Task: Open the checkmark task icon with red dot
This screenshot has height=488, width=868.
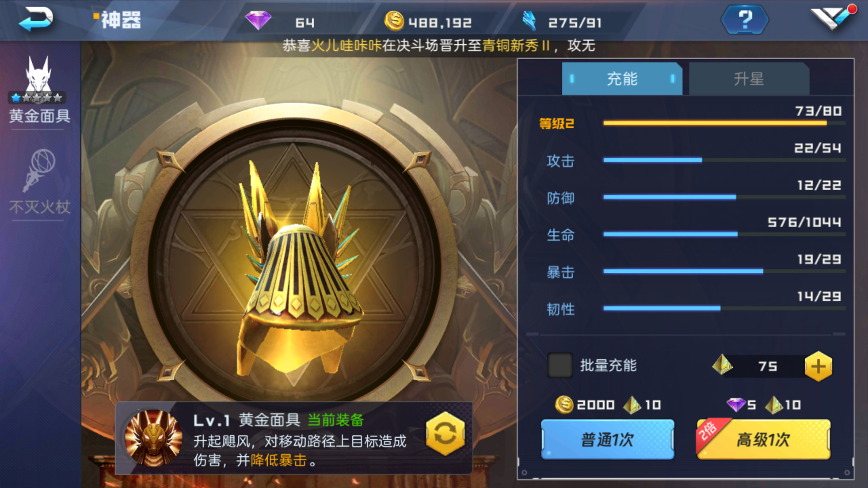Action: [833, 18]
